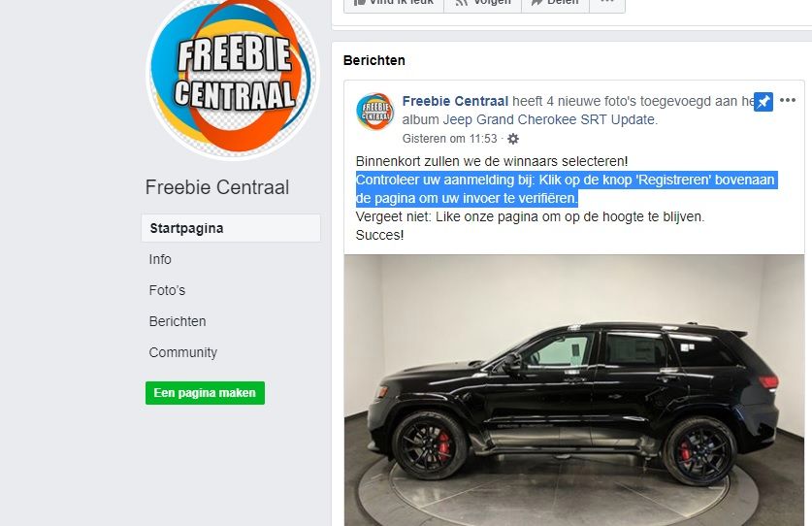Go to Foto's in the page menu
The width and height of the screenshot is (812, 526).
click(x=167, y=290)
